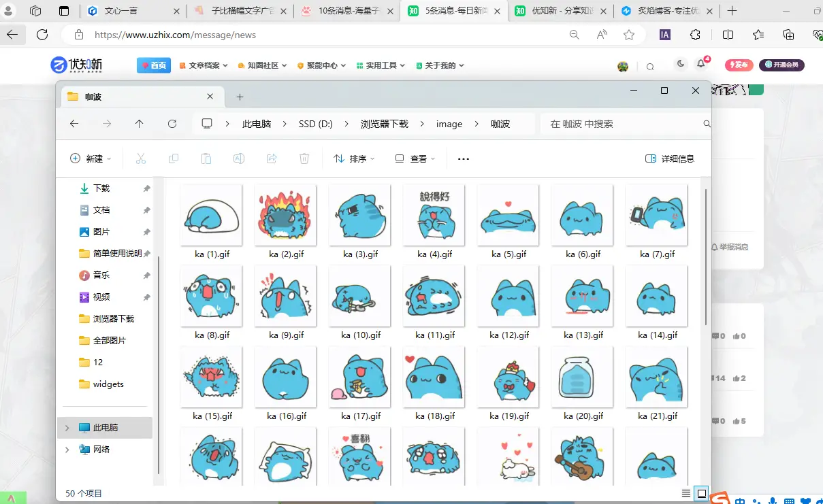This screenshot has height=504, width=823.
Task: Click the ka (13).gif file name
Action: [583, 335]
